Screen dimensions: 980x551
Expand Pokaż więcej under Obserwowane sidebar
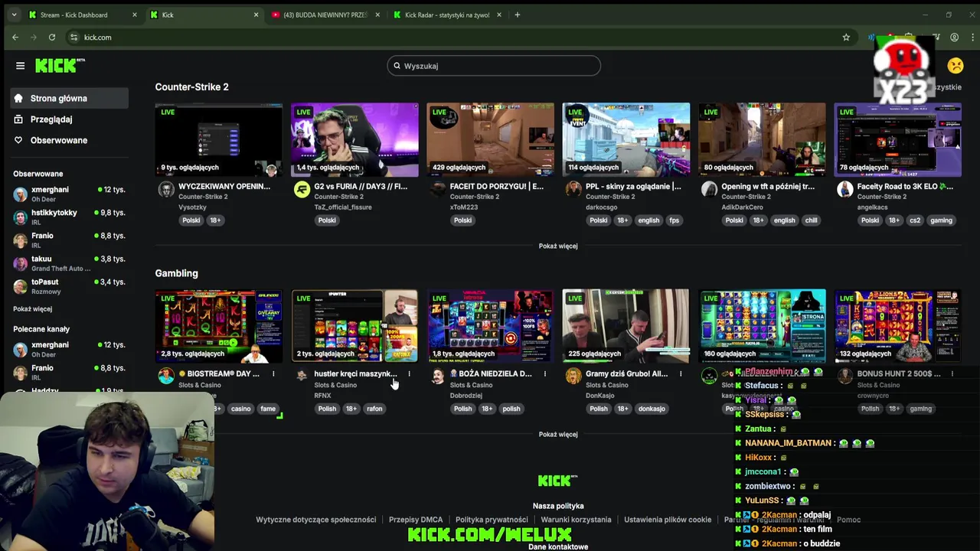[x=32, y=309]
